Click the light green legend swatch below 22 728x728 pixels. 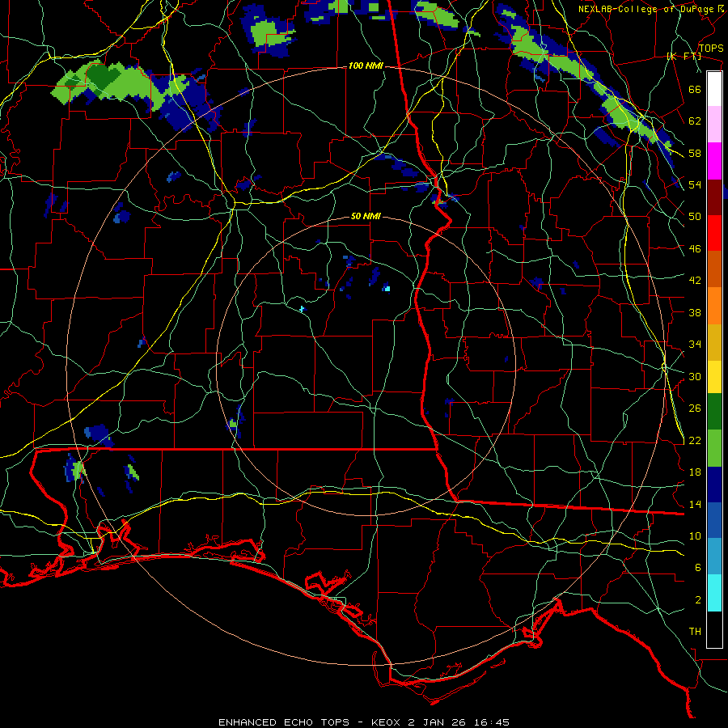714,448
